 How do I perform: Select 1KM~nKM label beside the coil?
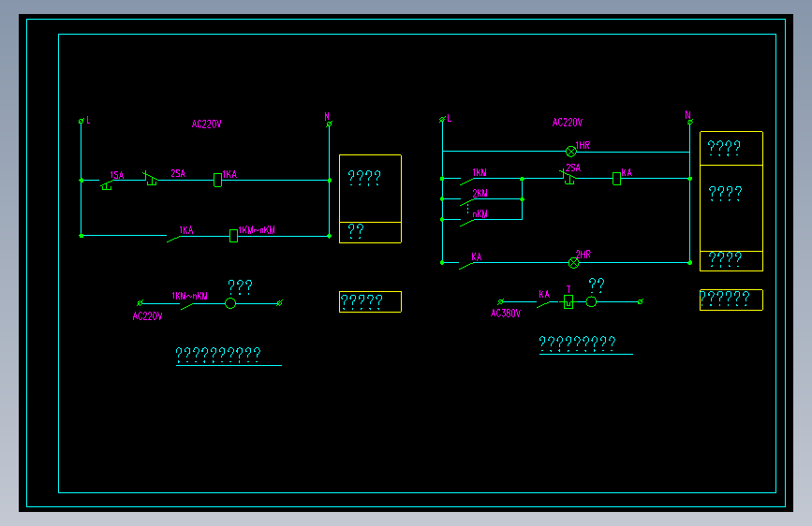(257, 230)
